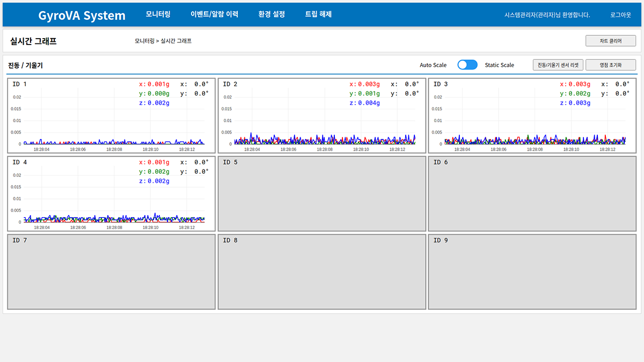Click the 영점 초기화 button
The image size is (644, 362).
[611, 65]
